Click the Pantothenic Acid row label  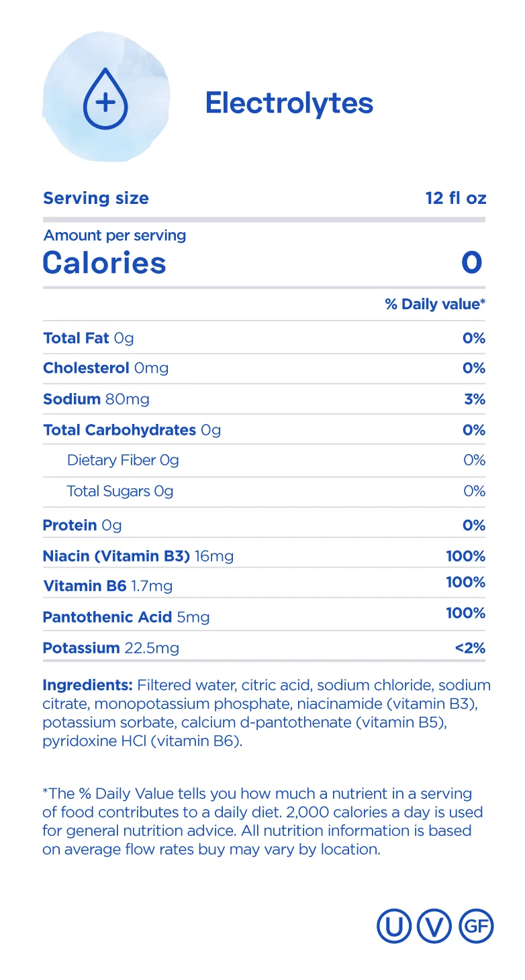click(126, 616)
